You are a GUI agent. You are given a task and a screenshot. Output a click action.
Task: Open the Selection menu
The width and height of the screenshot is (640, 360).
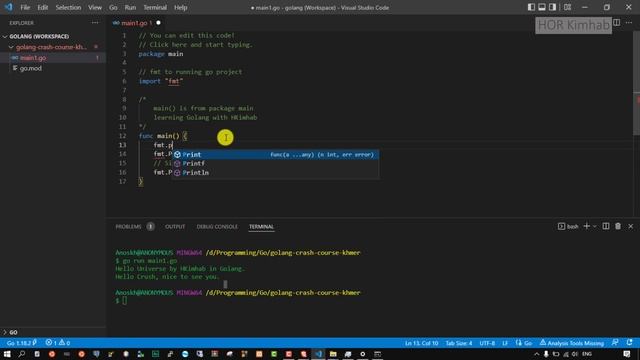(x=68, y=7)
